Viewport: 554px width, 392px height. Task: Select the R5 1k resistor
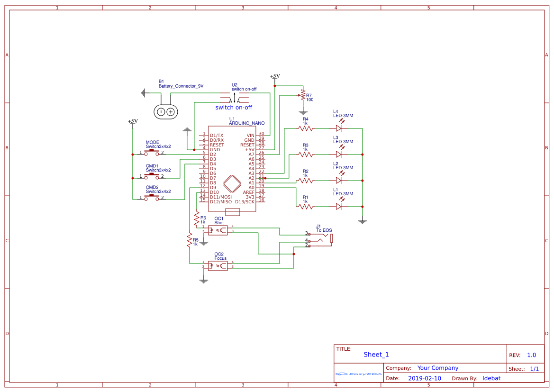pyautogui.click(x=190, y=240)
